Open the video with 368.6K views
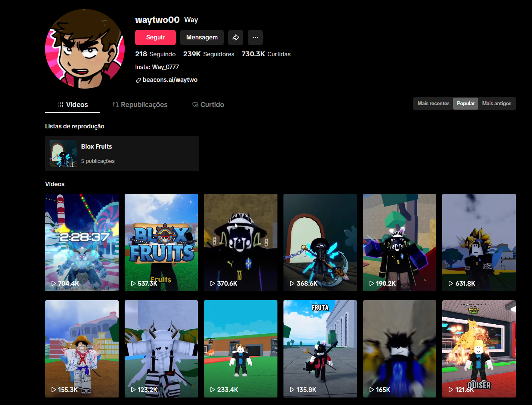The height and width of the screenshot is (405, 532). pyautogui.click(x=320, y=242)
